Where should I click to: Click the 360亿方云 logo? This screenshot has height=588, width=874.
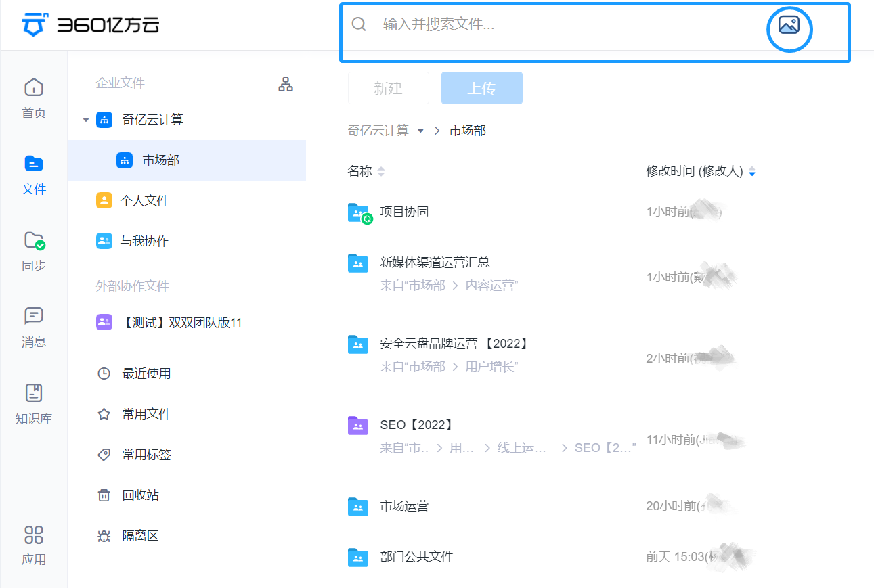pos(90,24)
